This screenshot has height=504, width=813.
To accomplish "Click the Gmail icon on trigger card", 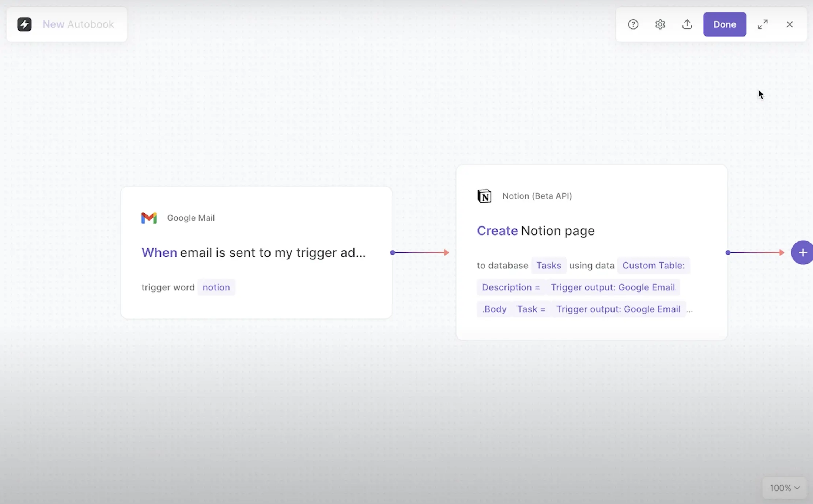I will tap(149, 218).
